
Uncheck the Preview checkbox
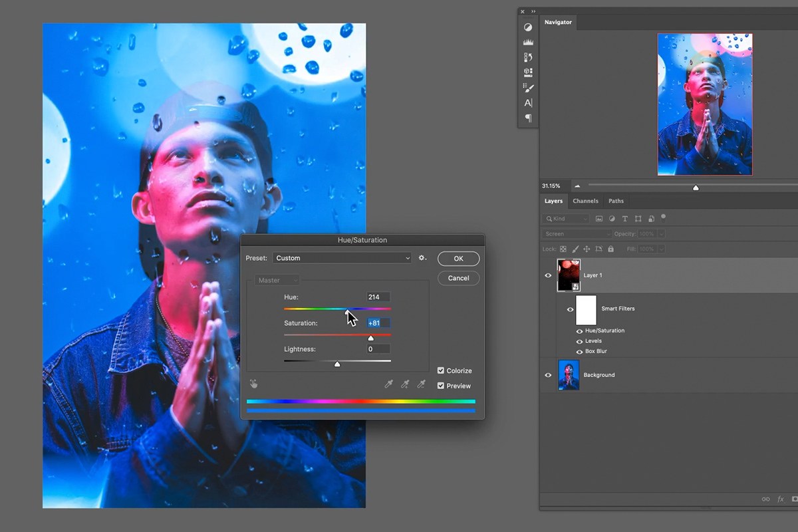441,386
